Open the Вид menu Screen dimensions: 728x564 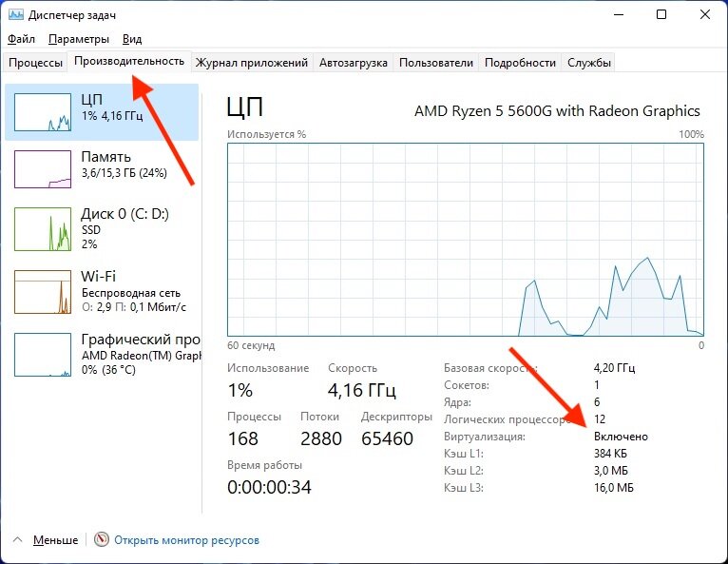[x=132, y=39]
